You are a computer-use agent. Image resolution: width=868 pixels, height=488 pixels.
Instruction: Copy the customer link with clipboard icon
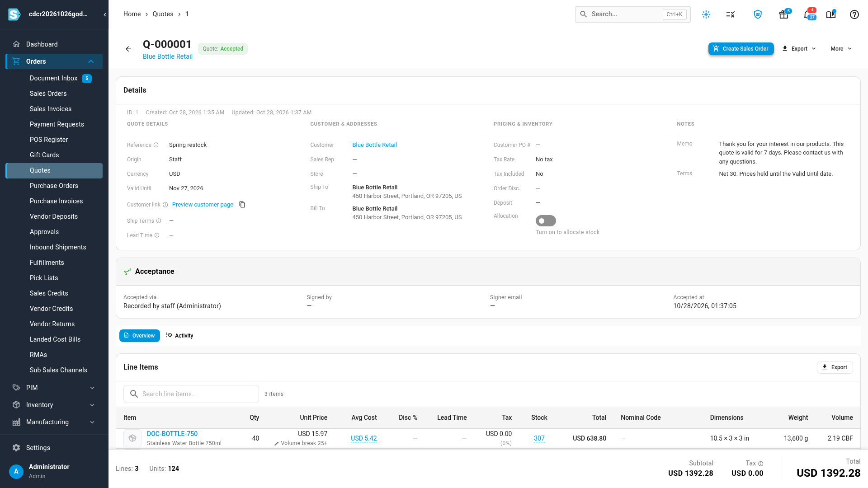[x=242, y=205]
